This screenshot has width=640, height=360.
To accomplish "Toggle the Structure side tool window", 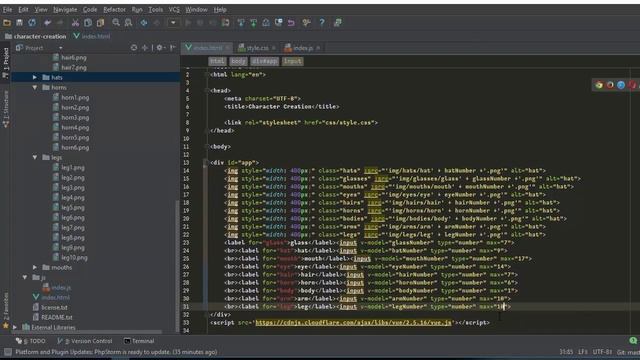I will [x=6, y=109].
